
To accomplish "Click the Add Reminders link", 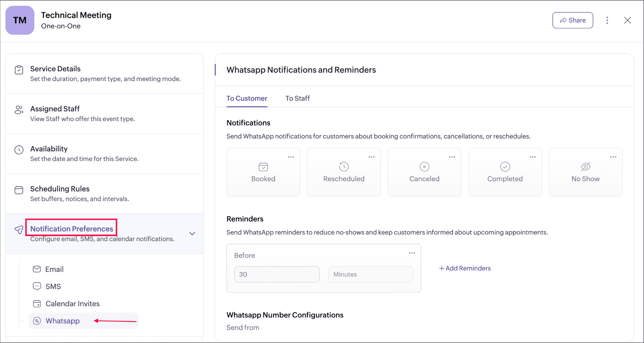I will click(465, 268).
